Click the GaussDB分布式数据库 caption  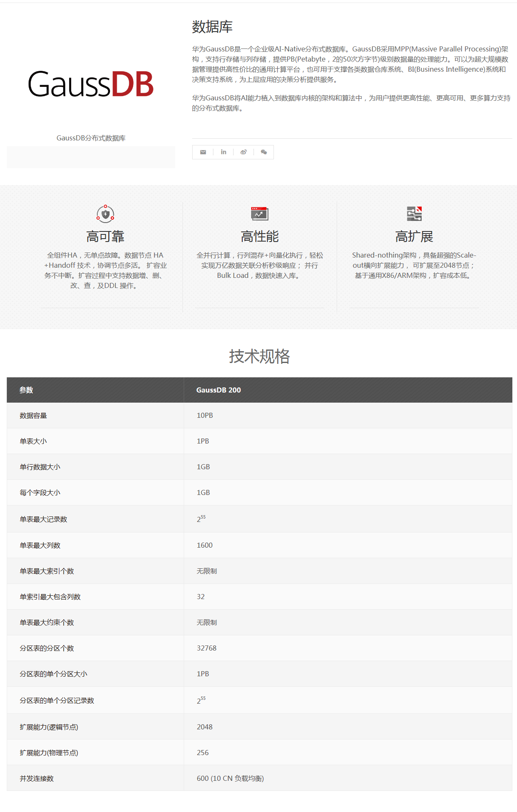[x=91, y=138]
